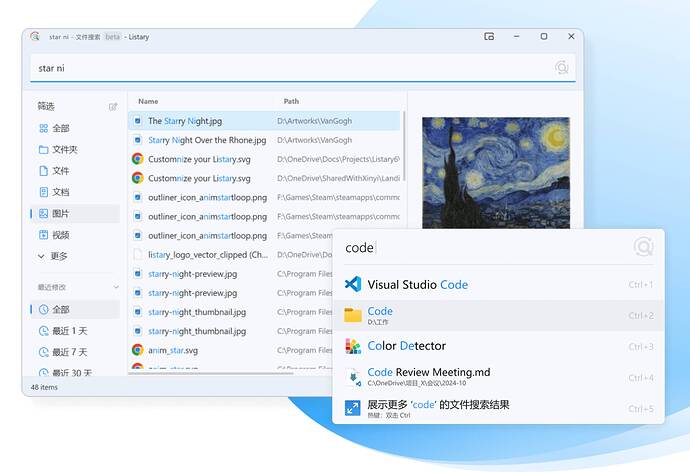This screenshot has width=690, height=472.
Task: Sort results by Name column header
Action: 148,101
